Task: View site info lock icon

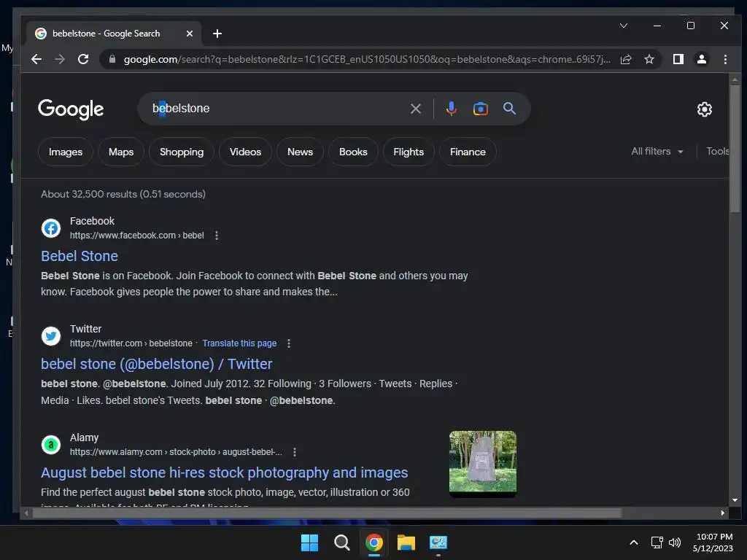Action: (x=112, y=59)
